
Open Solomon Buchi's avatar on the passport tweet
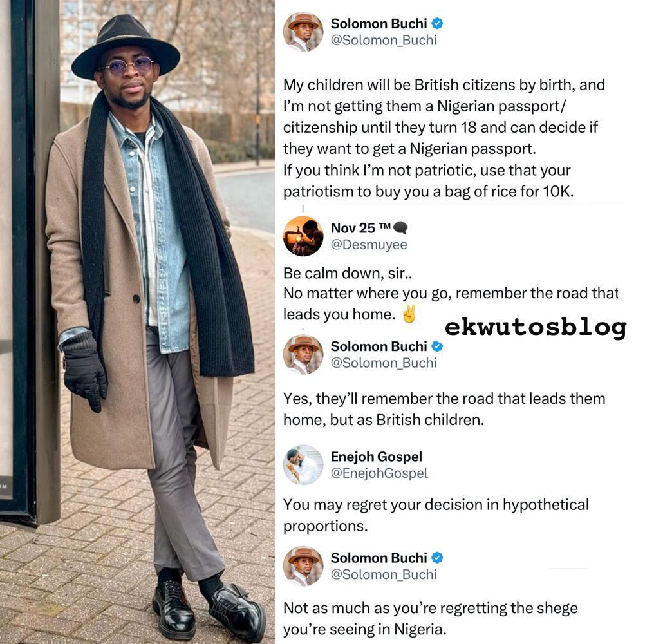pyautogui.click(x=303, y=32)
